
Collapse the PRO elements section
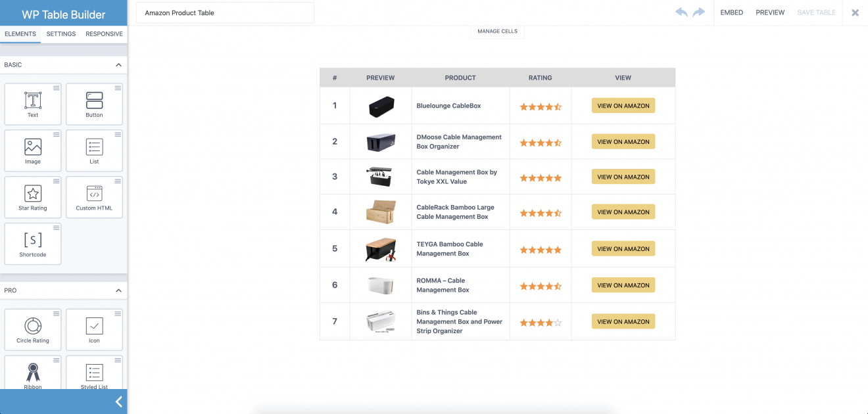pyautogui.click(x=118, y=290)
